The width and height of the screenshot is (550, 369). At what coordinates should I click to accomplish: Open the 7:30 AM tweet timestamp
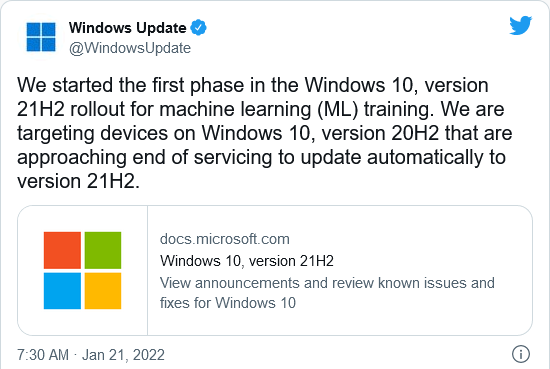coord(43,355)
